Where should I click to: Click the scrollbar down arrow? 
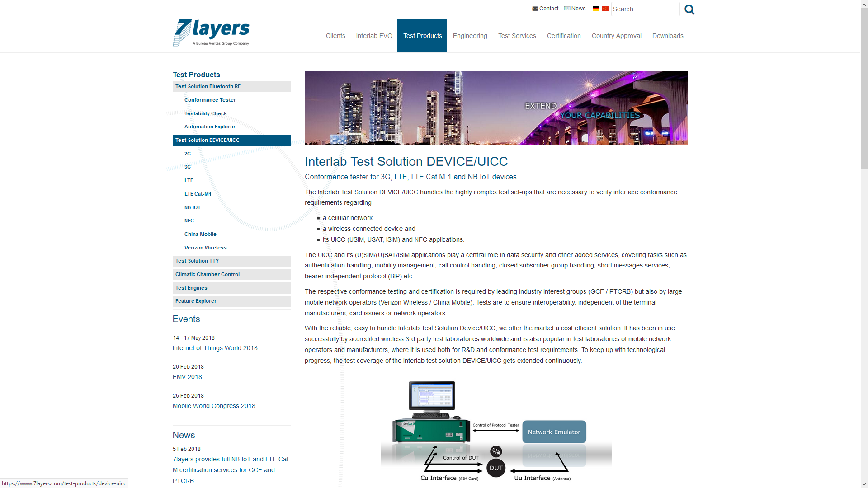point(864,484)
